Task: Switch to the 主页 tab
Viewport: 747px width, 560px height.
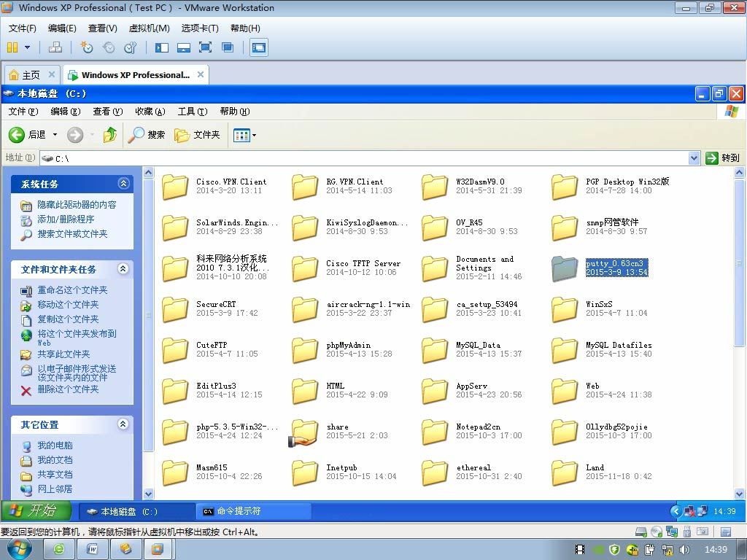Action: coord(31,75)
